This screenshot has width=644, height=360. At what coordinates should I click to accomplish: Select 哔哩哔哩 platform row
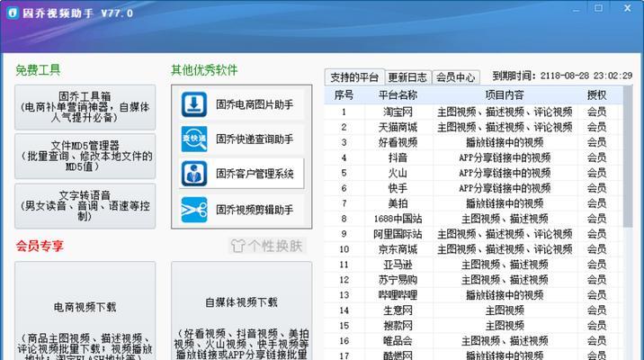(x=473, y=294)
